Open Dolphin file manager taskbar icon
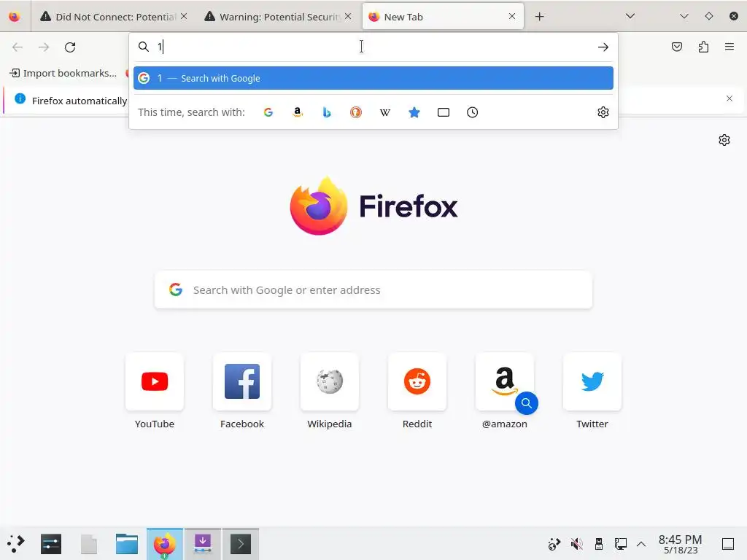 click(x=127, y=544)
